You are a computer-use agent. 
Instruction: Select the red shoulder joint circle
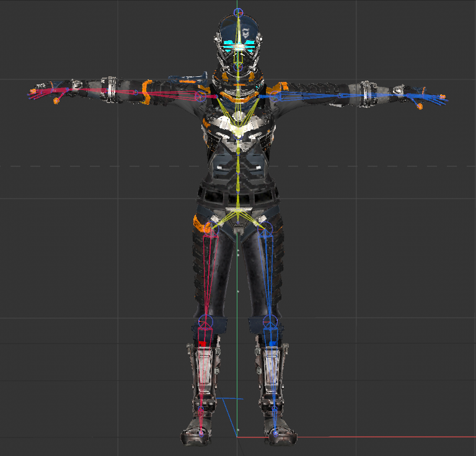[200, 97]
